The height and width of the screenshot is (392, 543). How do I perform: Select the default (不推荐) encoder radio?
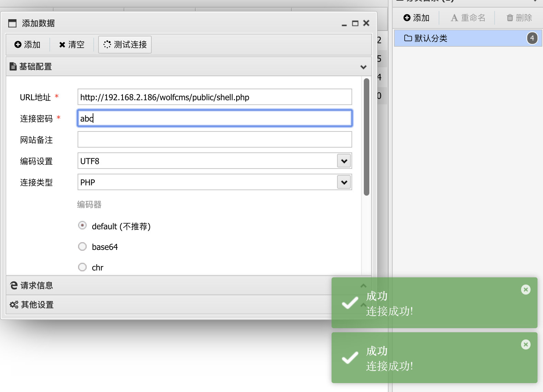(82, 226)
